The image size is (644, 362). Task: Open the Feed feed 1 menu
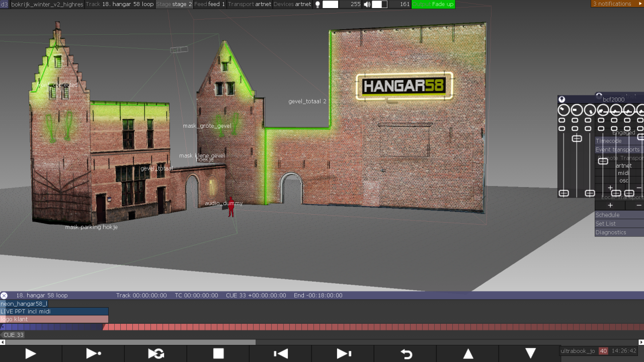pyautogui.click(x=210, y=4)
